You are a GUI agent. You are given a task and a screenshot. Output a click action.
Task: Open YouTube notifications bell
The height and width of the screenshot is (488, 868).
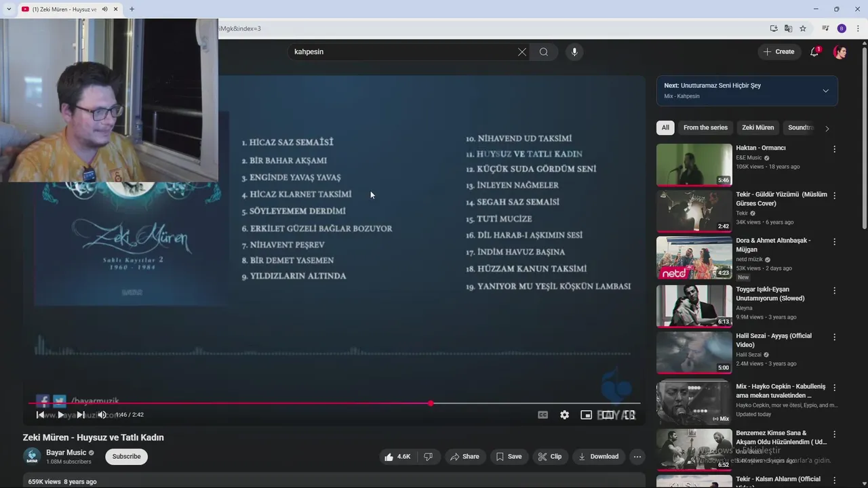[815, 52]
